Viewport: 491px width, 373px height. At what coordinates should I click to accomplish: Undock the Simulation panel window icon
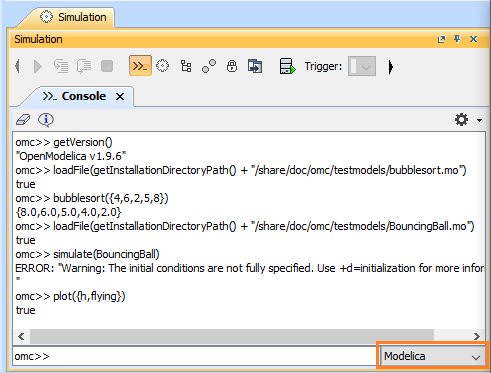441,39
